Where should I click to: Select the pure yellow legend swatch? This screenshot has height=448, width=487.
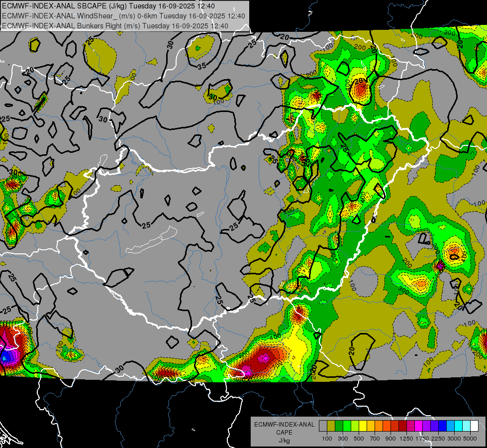click(363, 426)
